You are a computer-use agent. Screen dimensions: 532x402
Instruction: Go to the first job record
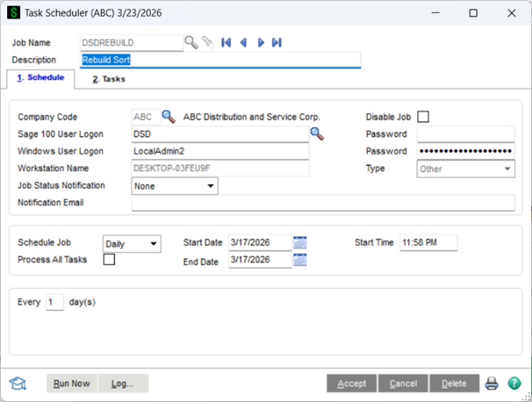pyautogui.click(x=226, y=43)
